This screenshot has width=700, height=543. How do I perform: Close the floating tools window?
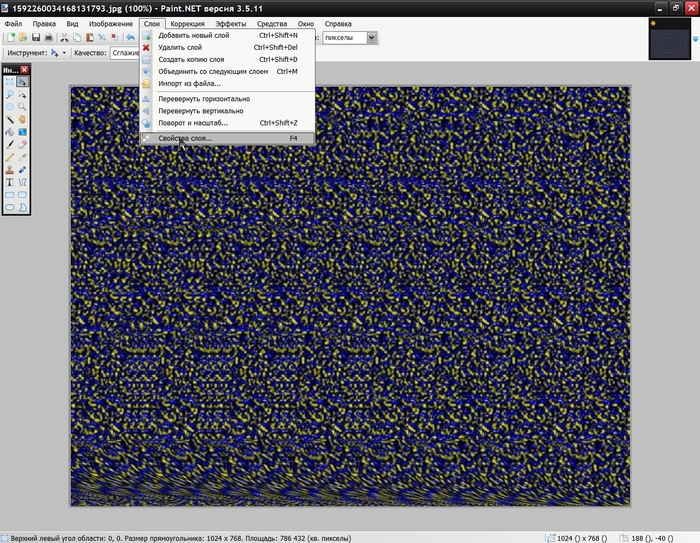click(24, 70)
